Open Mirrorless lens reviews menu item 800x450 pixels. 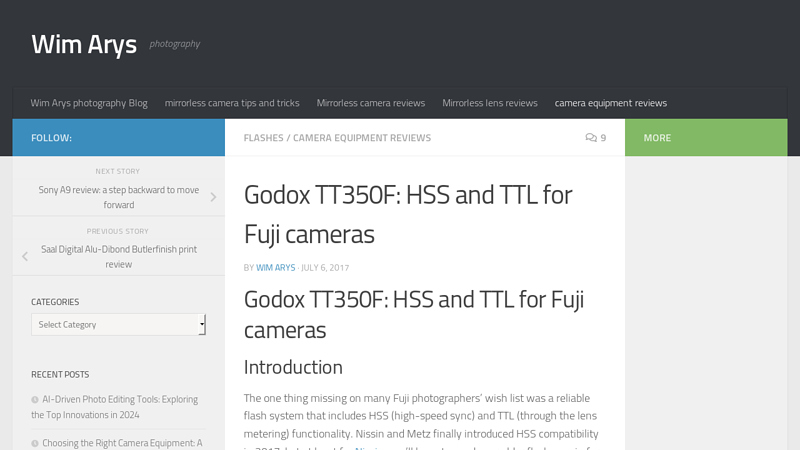pyautogui.click(x=490, y=103)
